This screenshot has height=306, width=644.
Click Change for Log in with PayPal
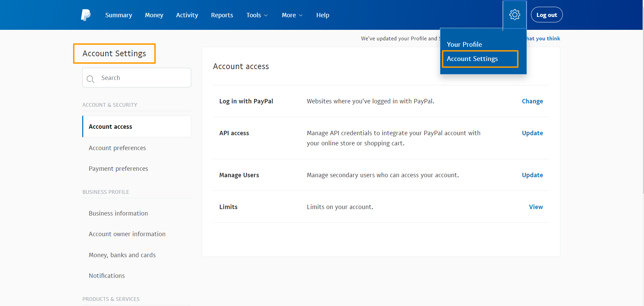[x=532, y=101]
